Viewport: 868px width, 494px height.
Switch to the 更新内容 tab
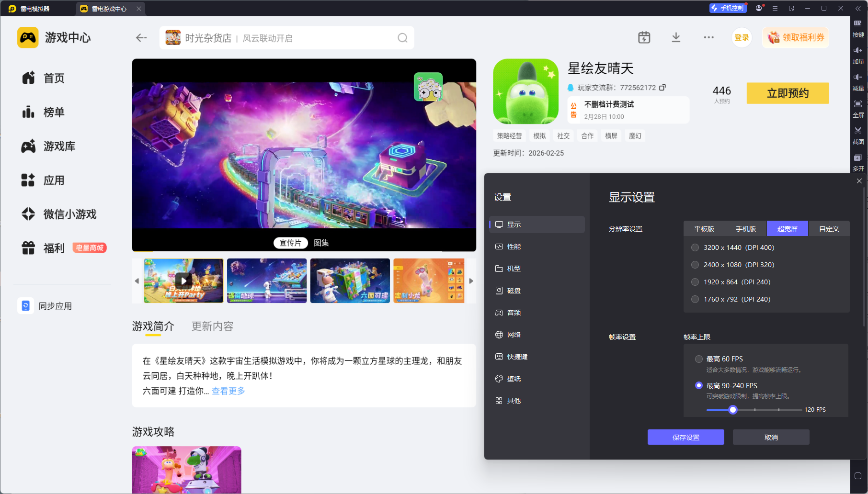tap(212, 326)
